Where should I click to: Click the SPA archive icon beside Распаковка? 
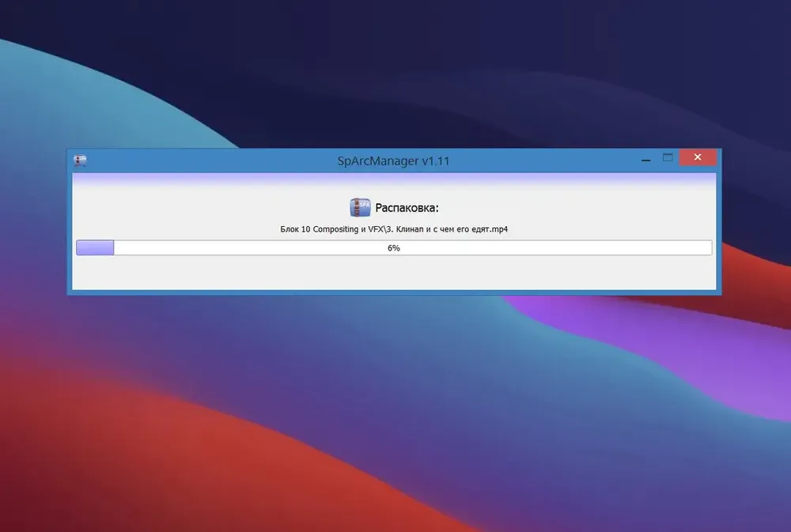(x=360, y=207)
